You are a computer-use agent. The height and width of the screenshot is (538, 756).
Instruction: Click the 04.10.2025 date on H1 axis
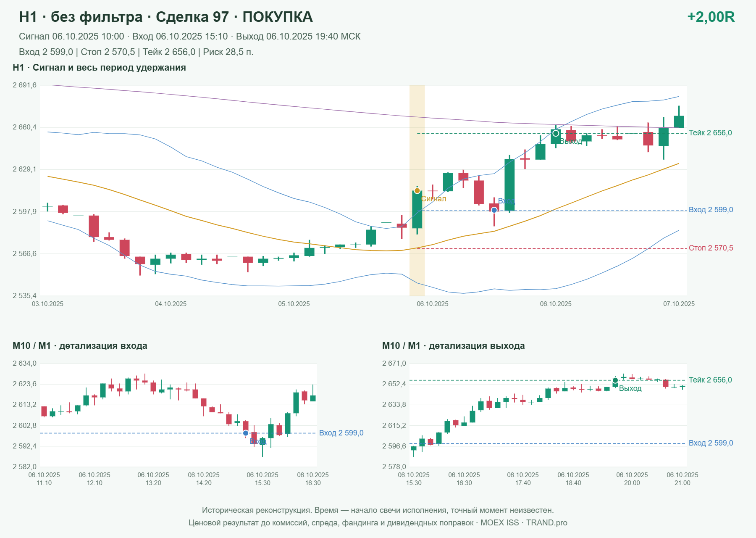(171, 304)
